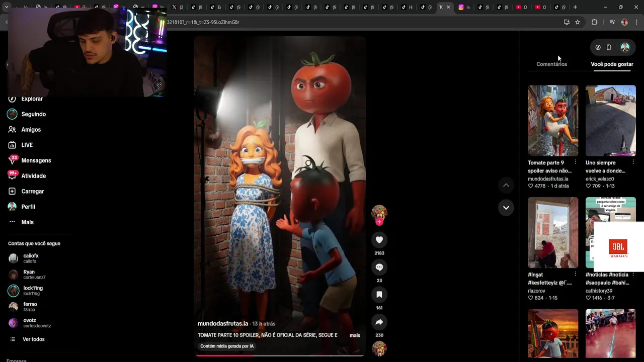Open Mensagens with 23 badge
This screenshot has height=362, width=644.
[29, 160]
